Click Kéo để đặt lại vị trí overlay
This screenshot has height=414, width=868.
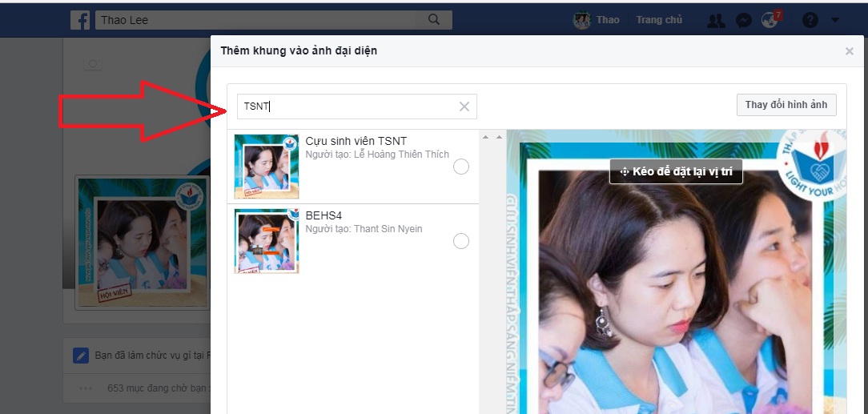[676, 171]
